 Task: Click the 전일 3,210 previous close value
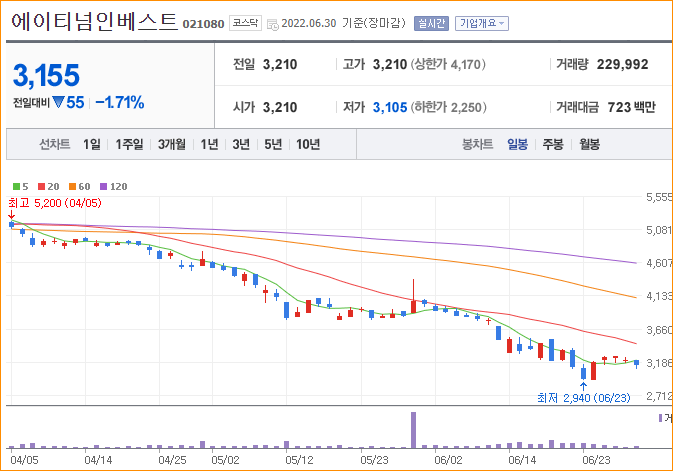coord(280,64)
